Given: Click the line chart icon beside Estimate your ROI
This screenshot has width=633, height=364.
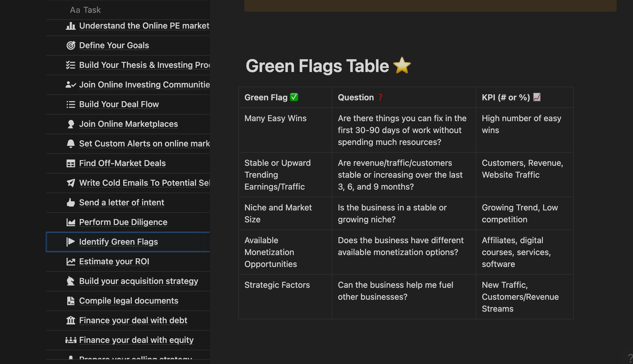Looking at the screenshot, I should pyautogui.click(x=71, y=261).
